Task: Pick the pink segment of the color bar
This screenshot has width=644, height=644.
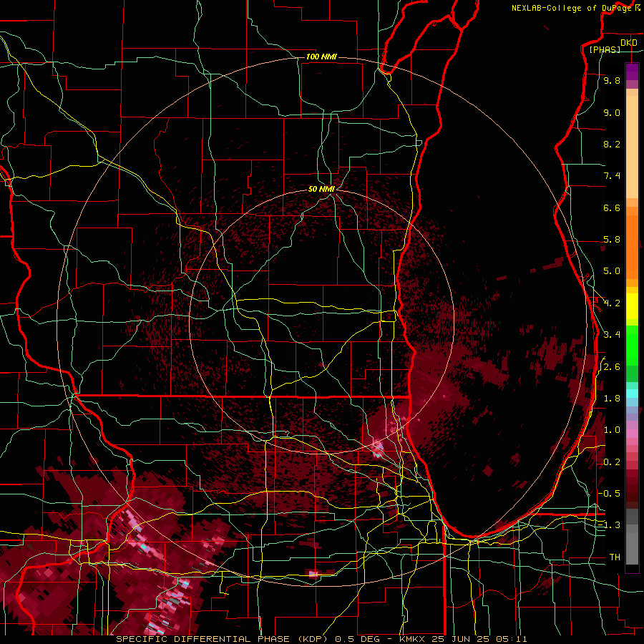Action: (x=632, y=434)
